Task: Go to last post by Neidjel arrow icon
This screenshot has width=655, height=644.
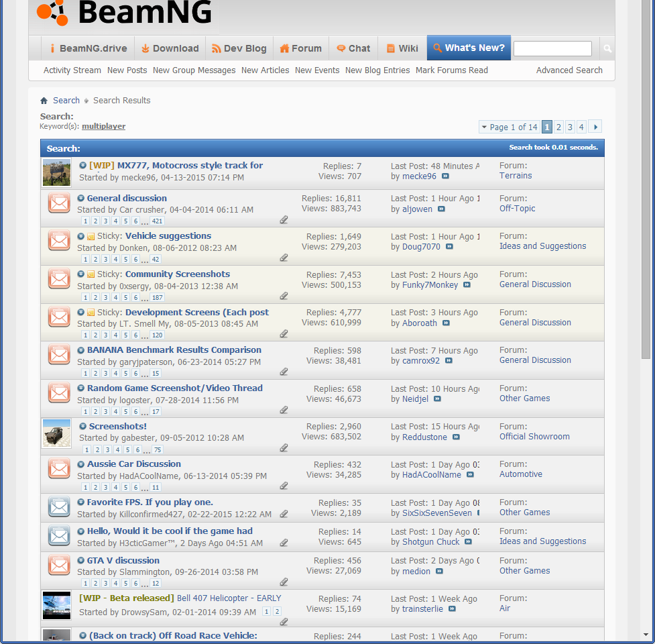Action: 437,399
